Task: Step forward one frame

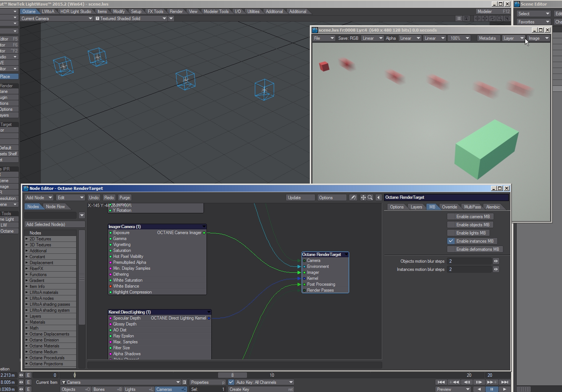Action: pyautogui.click(x=479, y=382)
